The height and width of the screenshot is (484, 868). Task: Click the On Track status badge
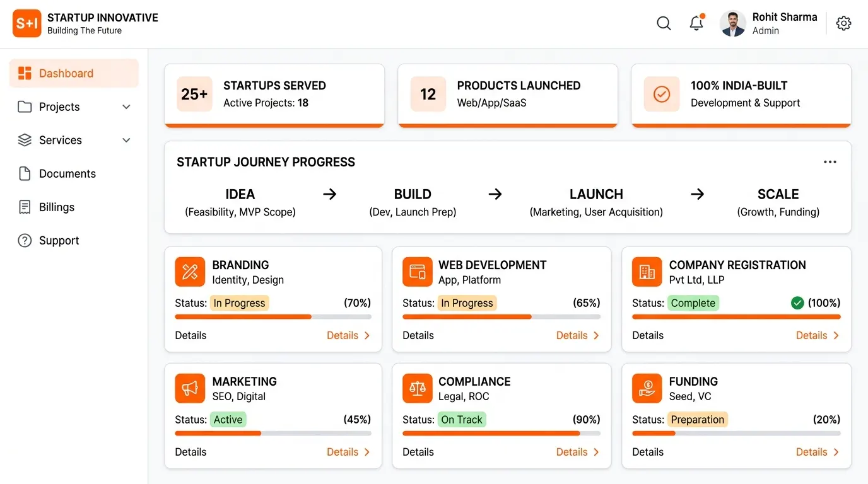point(462,420)
